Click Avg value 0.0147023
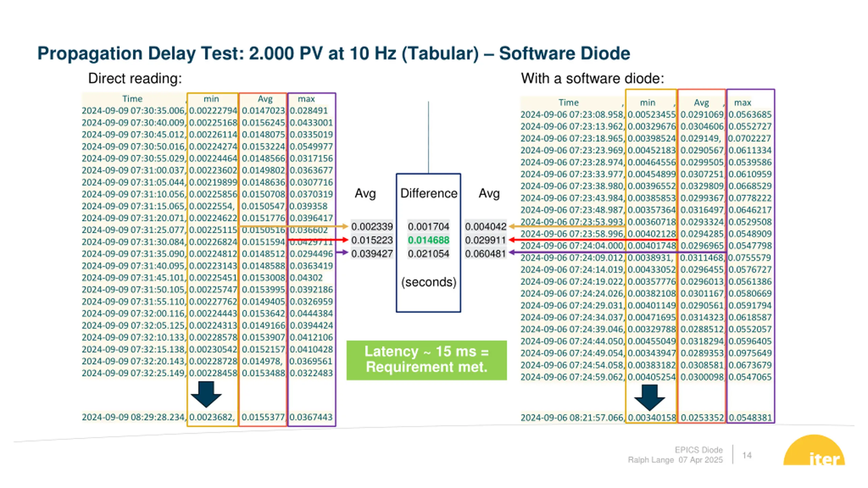The height and width of the screenshot is (488, 868). (263, 110)
